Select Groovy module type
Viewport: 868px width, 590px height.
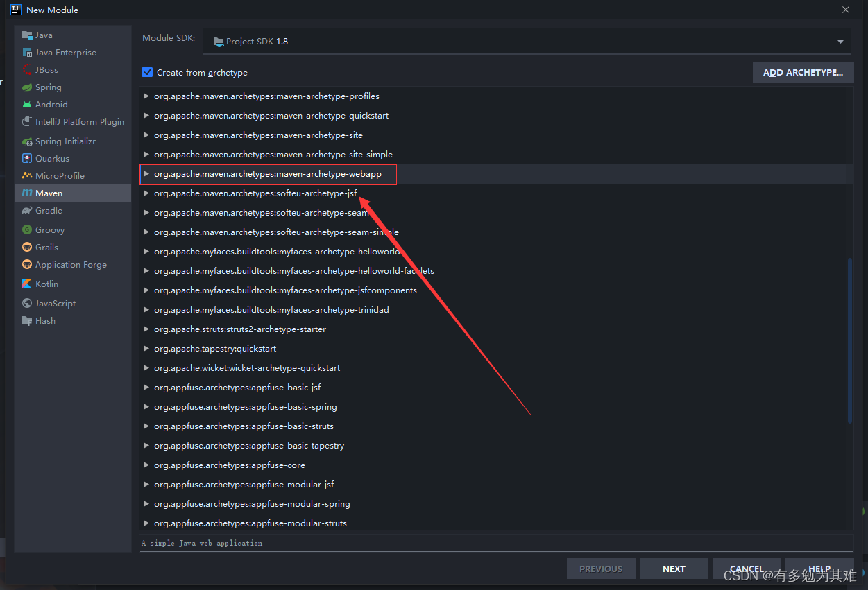click(x=73, y=230)
